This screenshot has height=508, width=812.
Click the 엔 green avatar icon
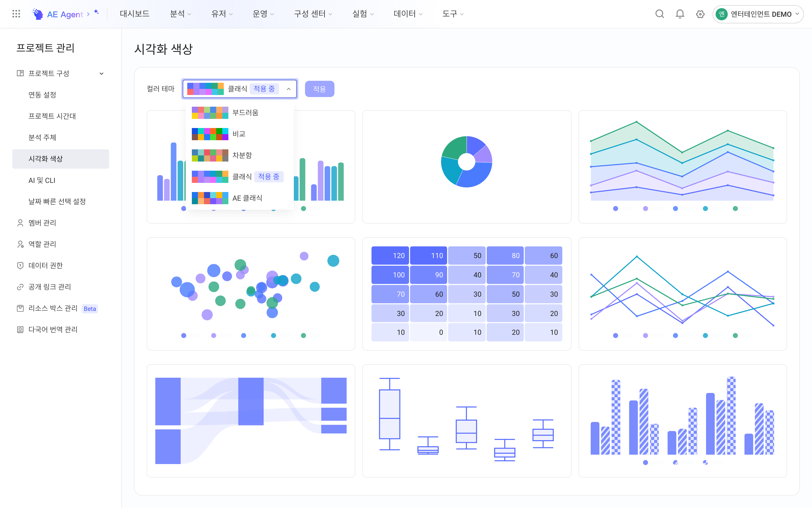(721, 14)
